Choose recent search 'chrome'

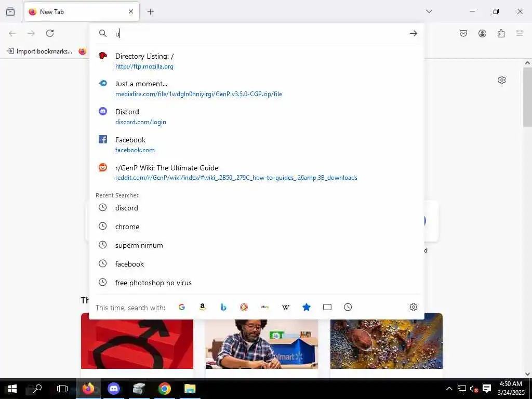tap(257, 227)
